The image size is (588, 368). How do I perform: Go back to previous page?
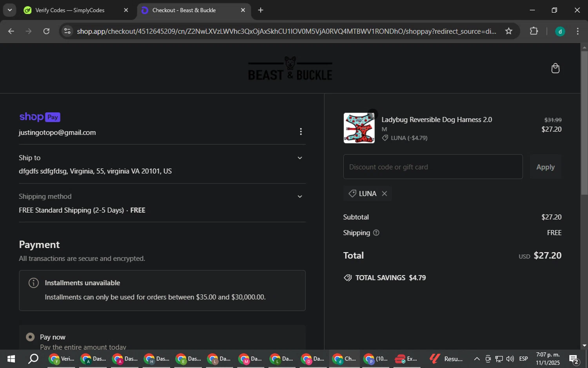[x=11, y=31]
